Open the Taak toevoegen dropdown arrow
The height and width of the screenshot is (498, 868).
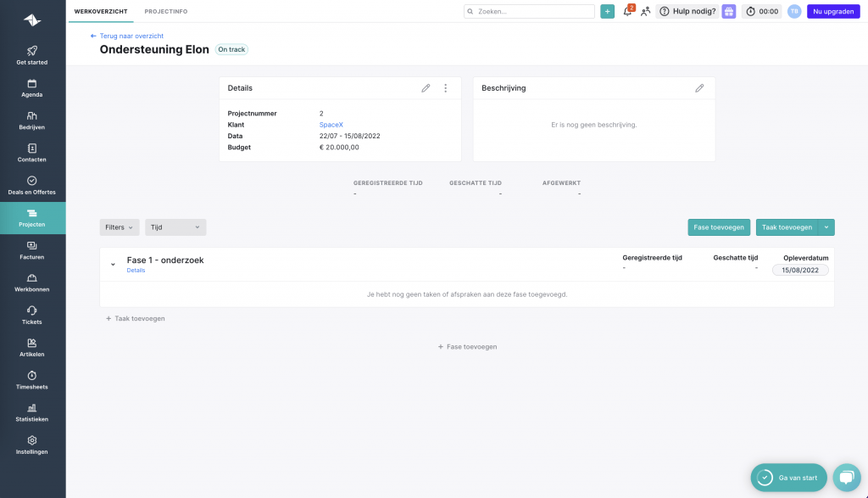[x=826, y=227]
